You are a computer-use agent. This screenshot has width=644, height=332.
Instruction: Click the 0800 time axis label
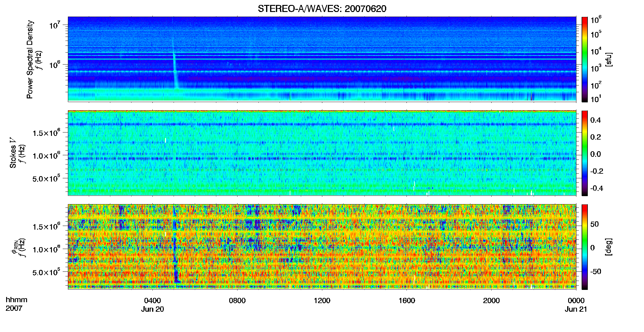coord(237,301)
